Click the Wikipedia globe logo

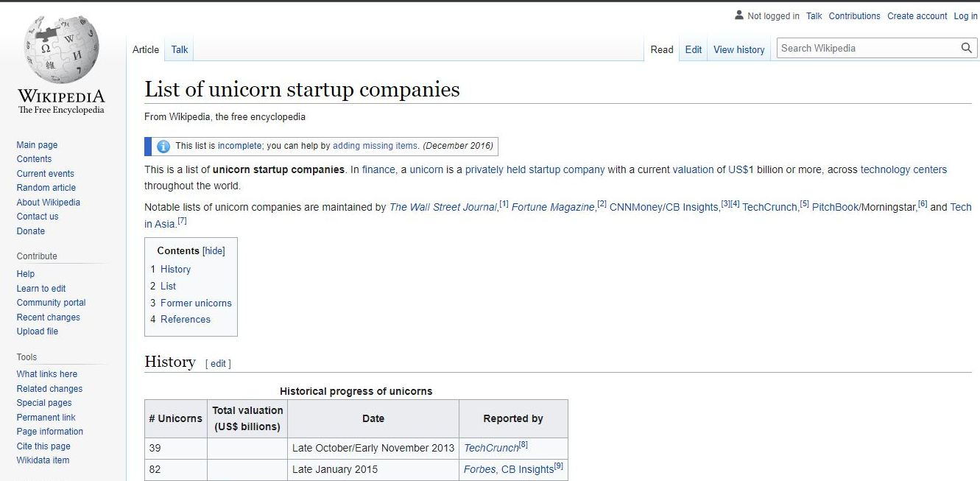pos(61,49)
